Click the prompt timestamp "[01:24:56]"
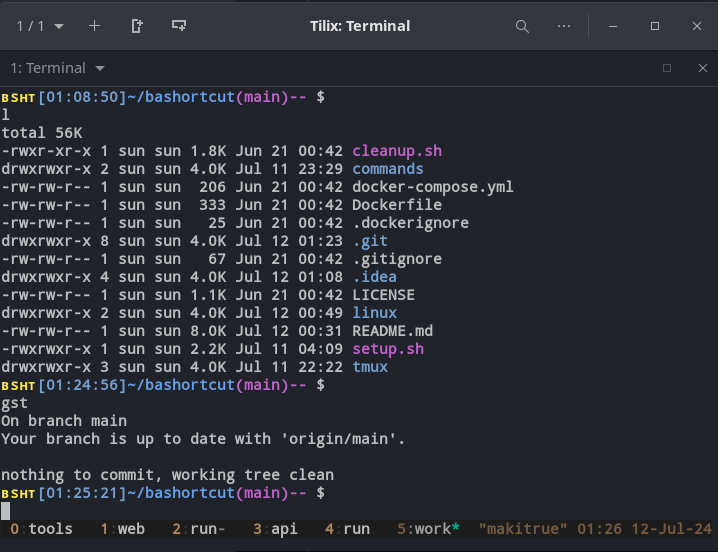The width and height of the screenshot is (718, 552). pos(82,385)
